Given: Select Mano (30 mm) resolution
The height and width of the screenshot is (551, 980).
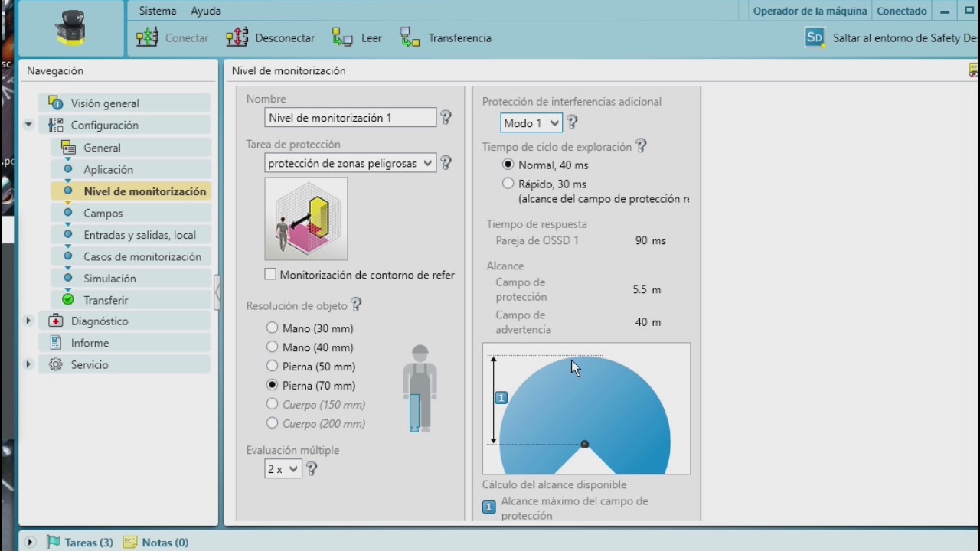Looking at the screenshot, I should tap(272, 328).
